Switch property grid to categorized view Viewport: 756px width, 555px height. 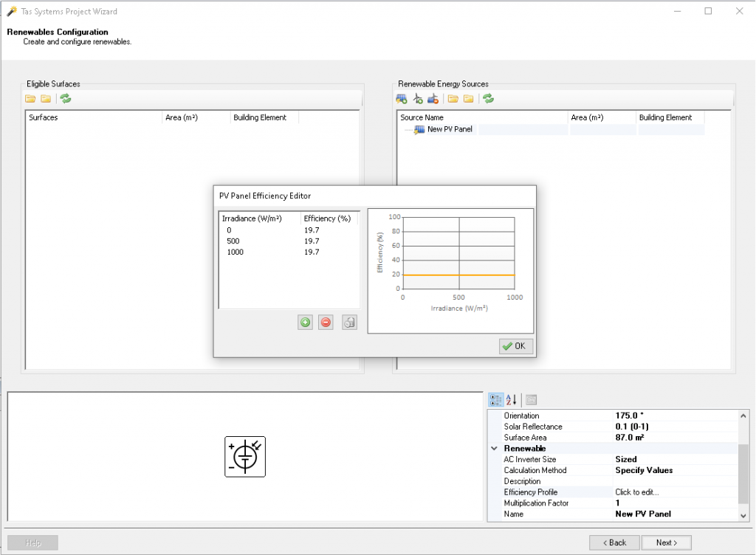click(x=496, y=400)
